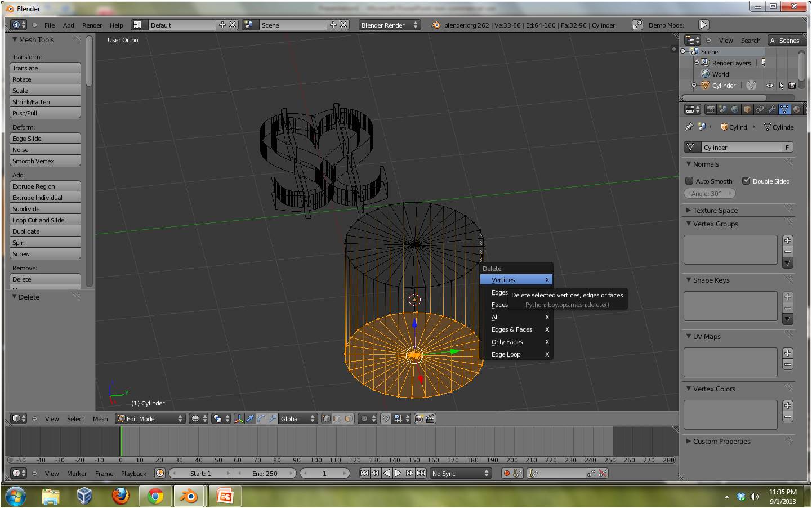
Task: Toggle proportional editing button
Action: (x=368, y=418)
